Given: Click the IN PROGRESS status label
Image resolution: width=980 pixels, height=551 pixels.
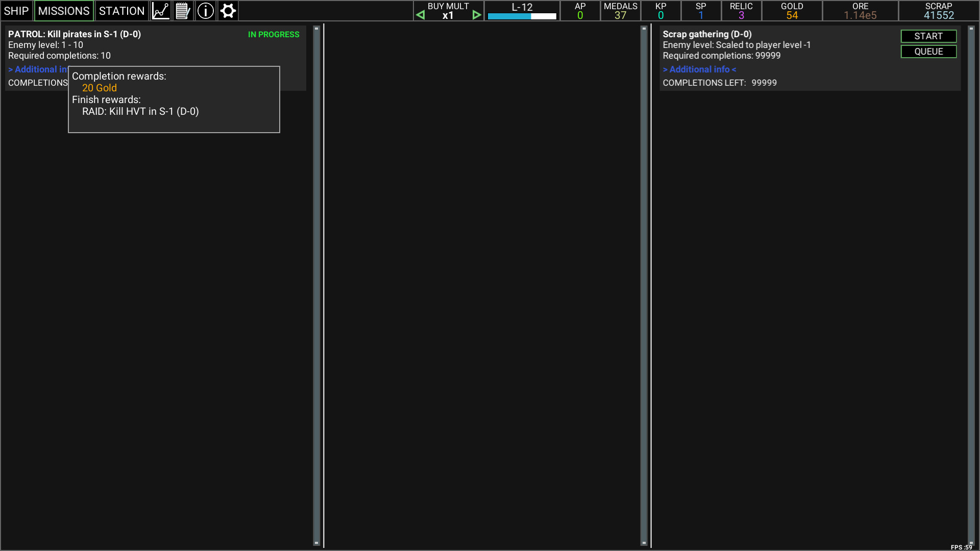Looking at the screenshot, I should pyautogui.click(x=274, y=34).
